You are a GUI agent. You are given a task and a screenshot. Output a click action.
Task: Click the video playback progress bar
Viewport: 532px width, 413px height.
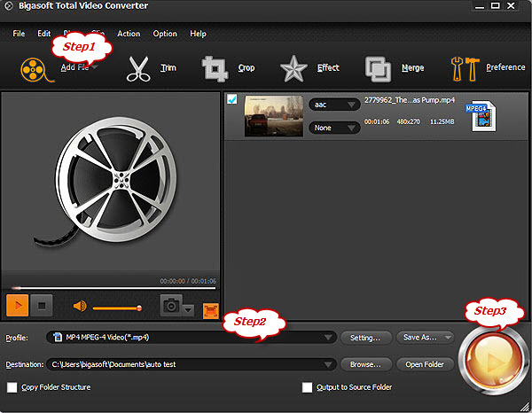[x=113, y=288]
